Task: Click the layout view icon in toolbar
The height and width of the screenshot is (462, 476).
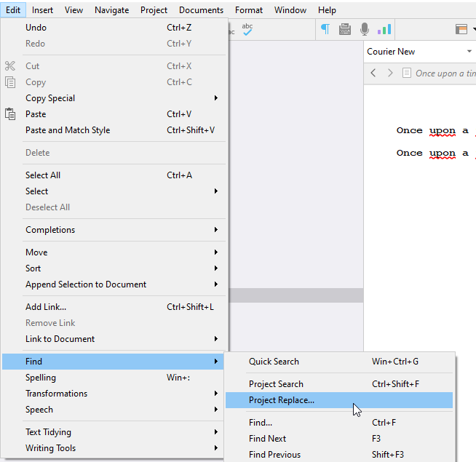Action: tap(461, 29)
